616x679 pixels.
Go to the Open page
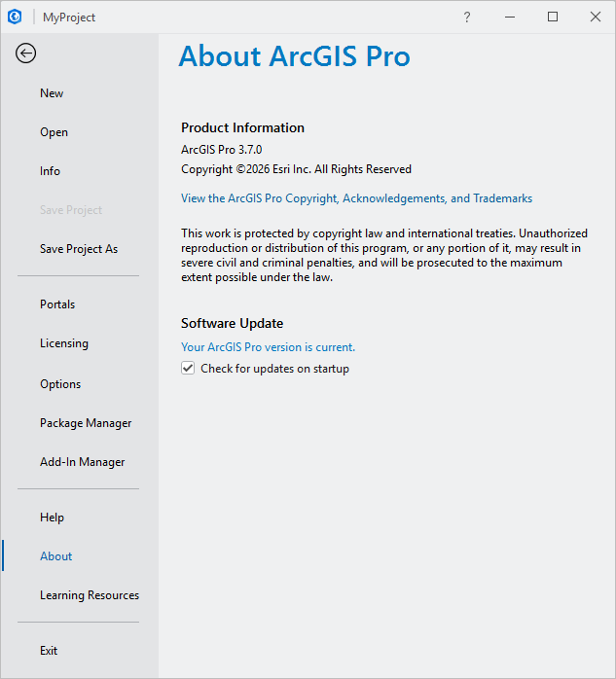[x=54, y=132]
